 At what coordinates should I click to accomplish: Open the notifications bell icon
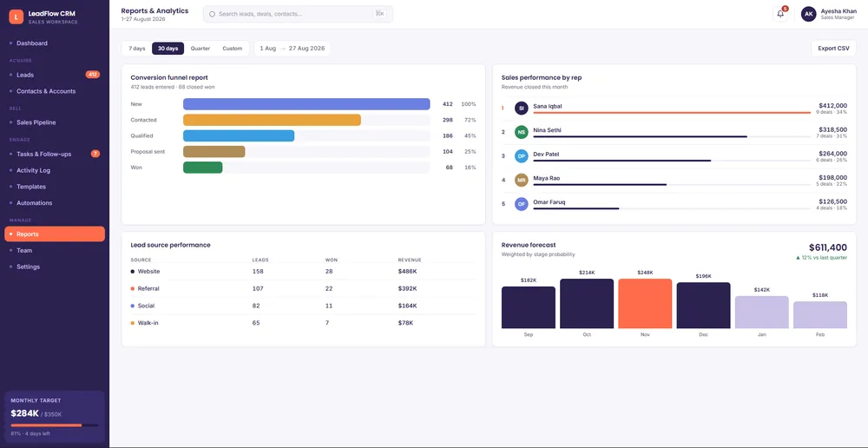point(780,15)
